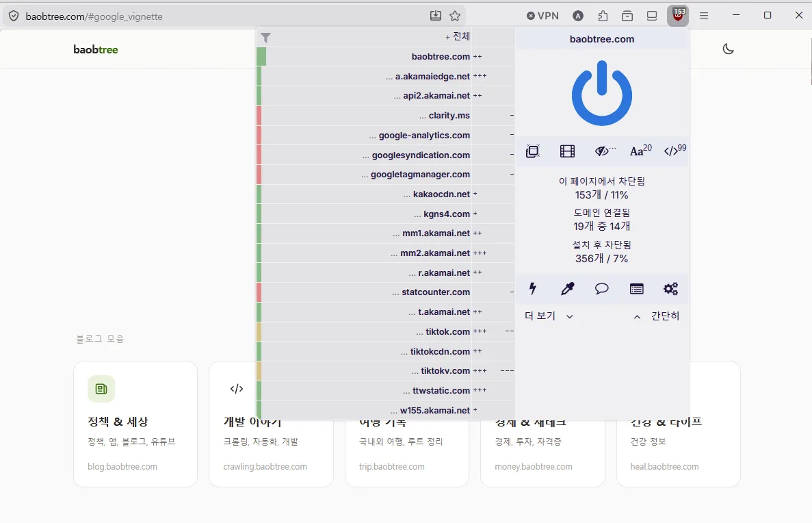
Task: Select the t.akamai.net row
Action: pyautogui.click(x=385, y=312)
